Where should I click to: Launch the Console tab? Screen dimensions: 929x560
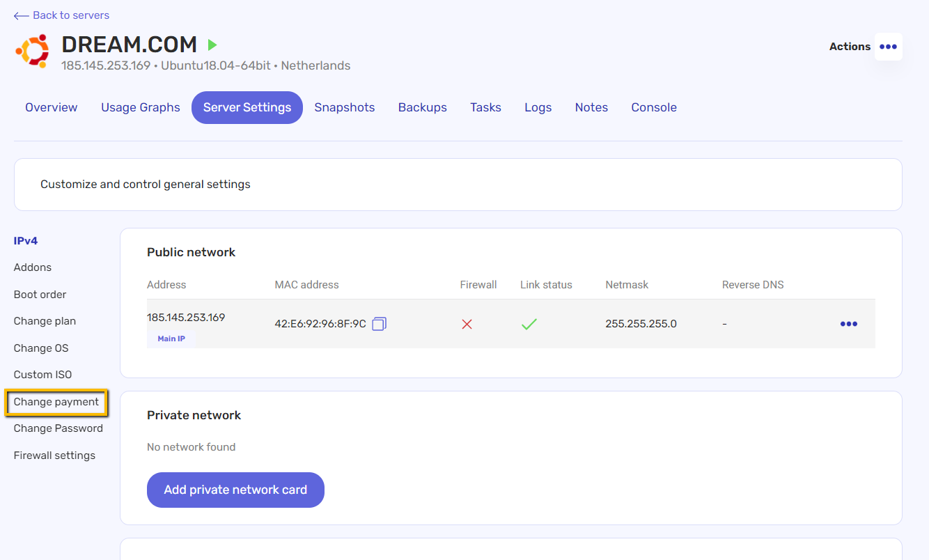[x=654, y=107]
